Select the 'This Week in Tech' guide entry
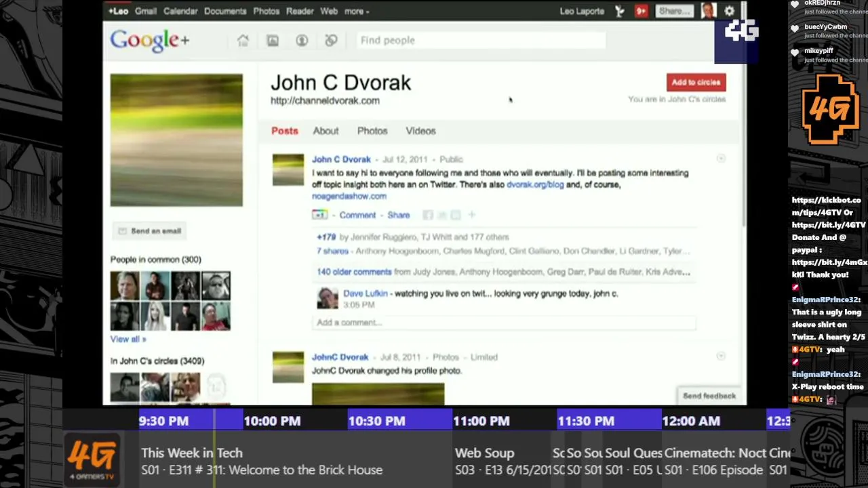 295,461
